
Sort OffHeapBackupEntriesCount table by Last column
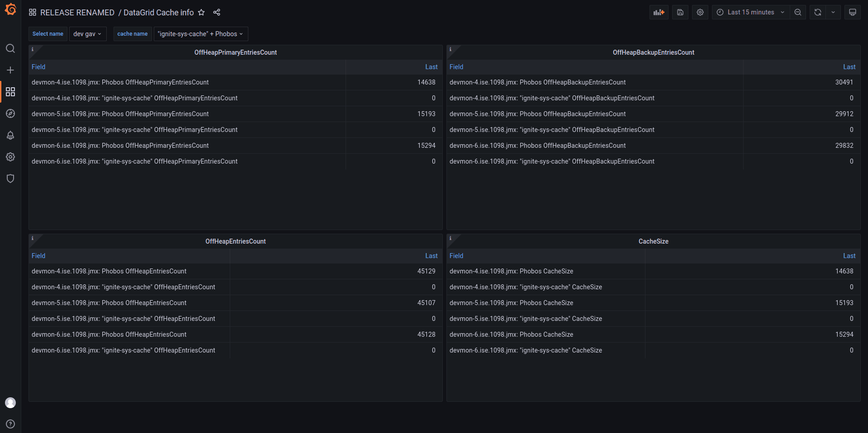tap(849, 67)
